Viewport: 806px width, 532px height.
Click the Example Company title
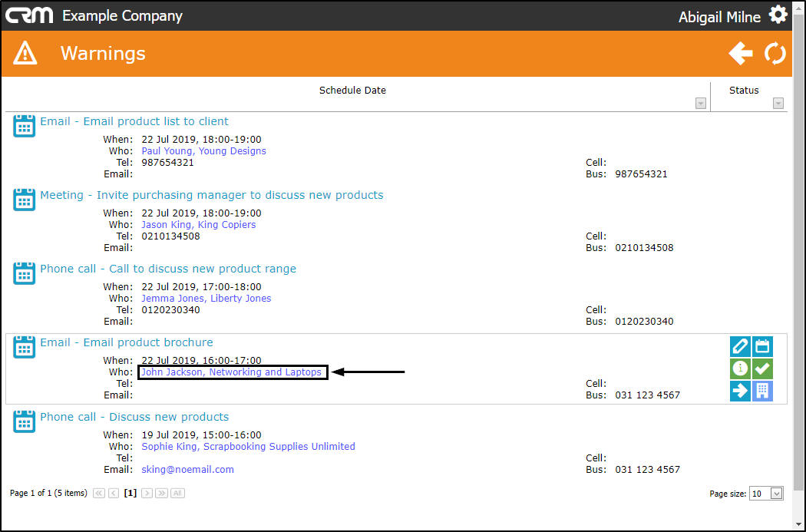pos(122,16)
